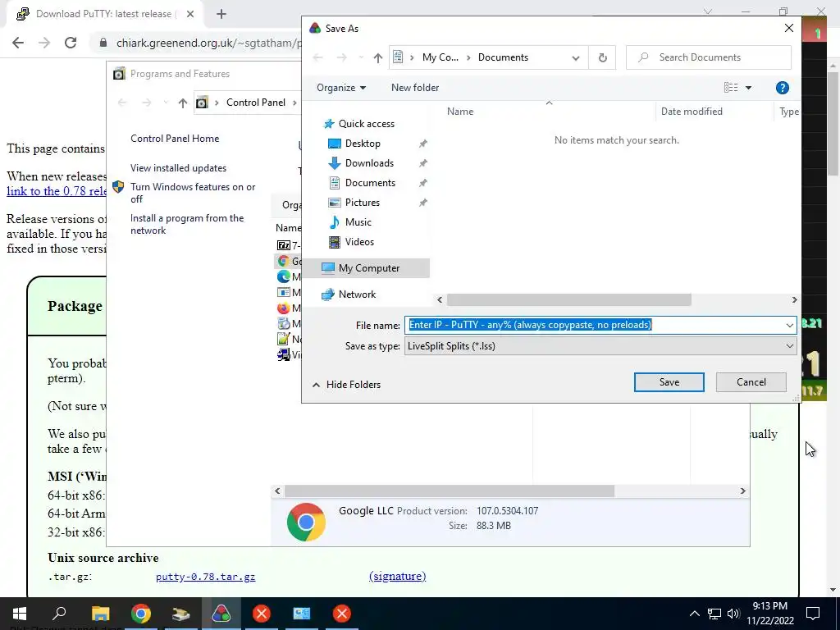Click Chrome back arrow button
This screenshot has height=630, width=840.
click(18, 43)
